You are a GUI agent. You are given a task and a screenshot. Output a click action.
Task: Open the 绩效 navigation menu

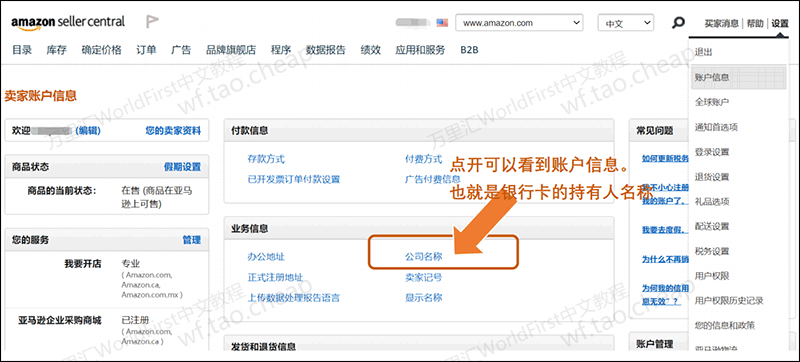tap(370, 50)
